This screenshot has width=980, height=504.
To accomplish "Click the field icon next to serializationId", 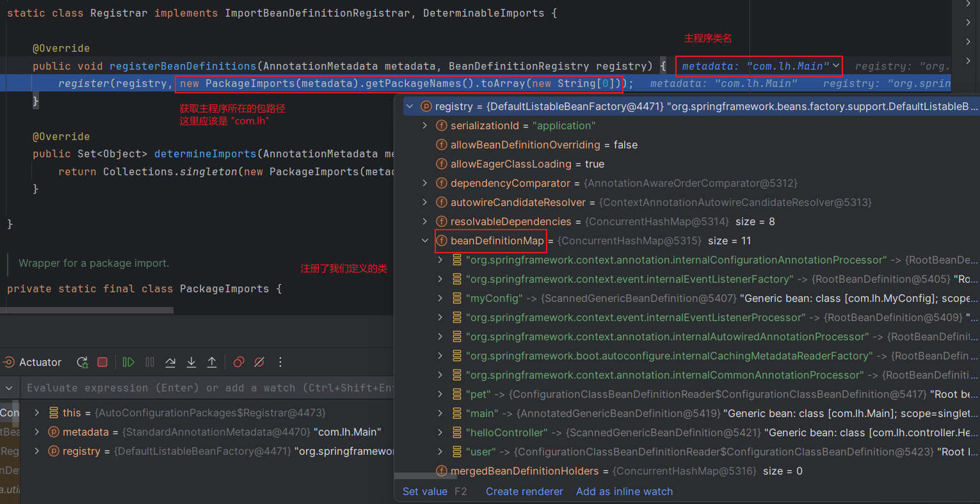I will coord(441,125).
